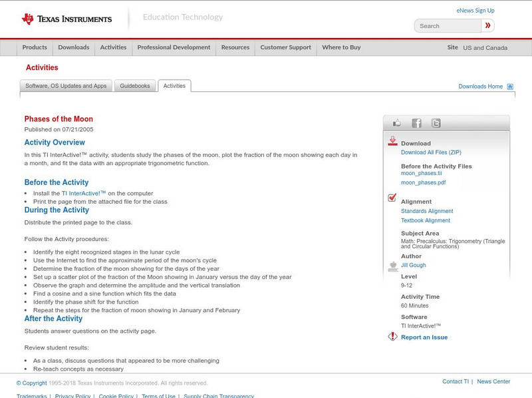Expand the Resources navigation menu
This screenshot has width=532, height=398.
tap(235, 48)
